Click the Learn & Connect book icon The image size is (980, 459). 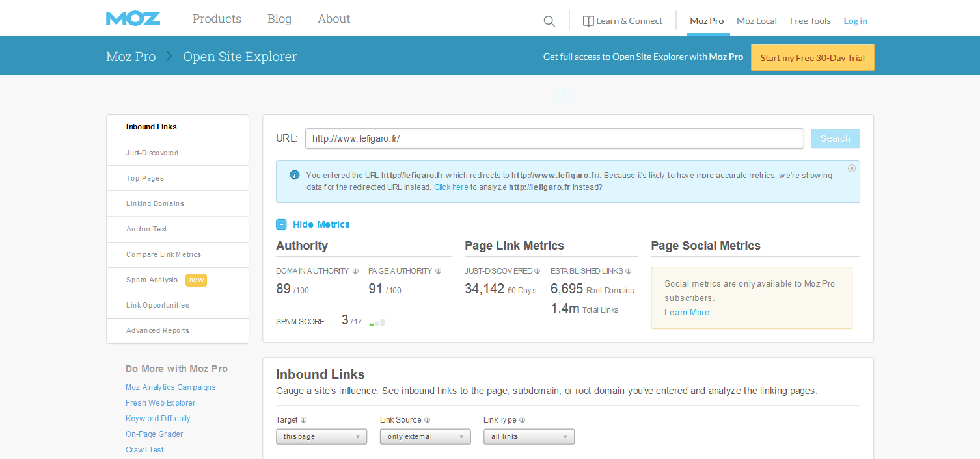[588, 21]
